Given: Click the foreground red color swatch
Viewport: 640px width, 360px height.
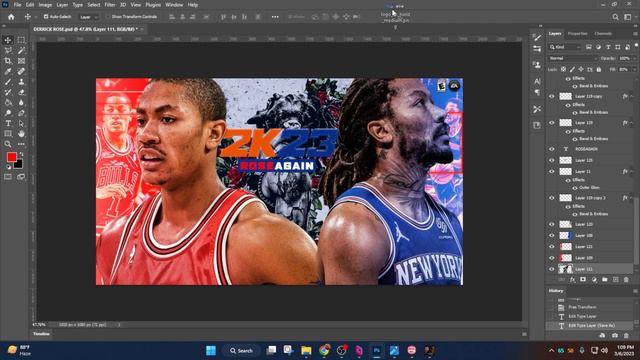Looking at the screenshot, I should point(11,157).
